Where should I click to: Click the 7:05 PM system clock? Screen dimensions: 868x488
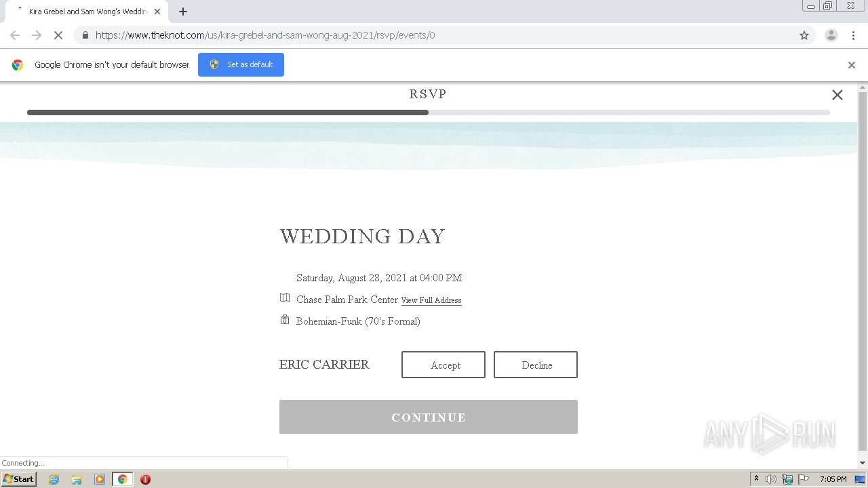(x=833, y=479)
